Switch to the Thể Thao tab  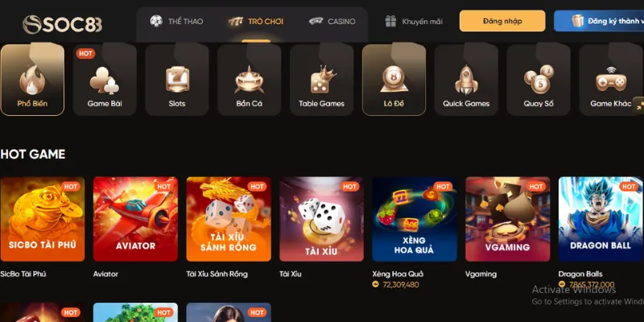point(176,22)
